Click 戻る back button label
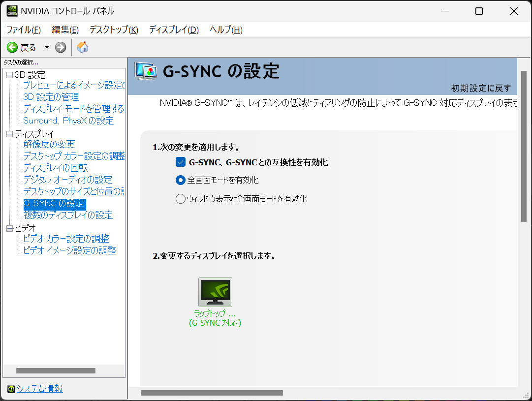This screenshot has width=532, height=401. 28,48
